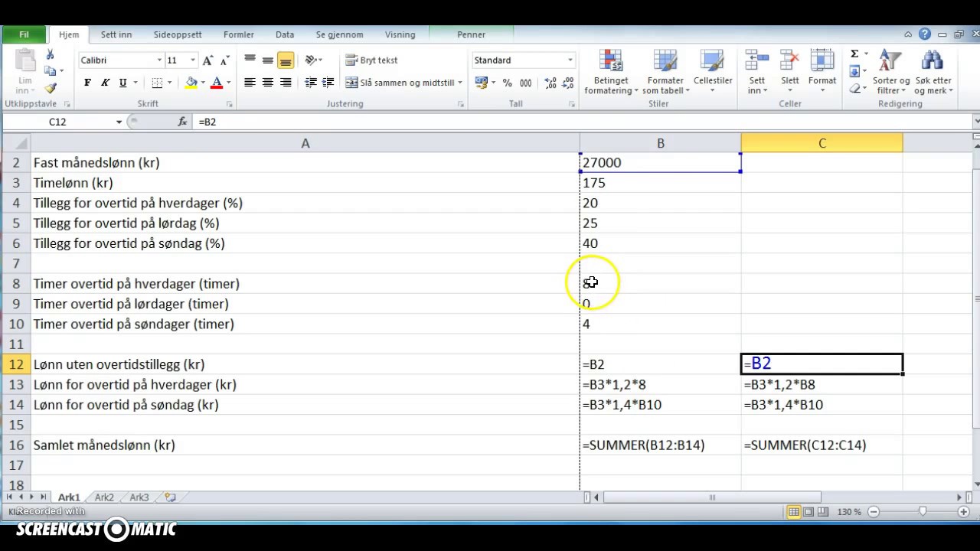Click the increase indent icon
This screenshot has width=980, height=551.
pos(328,83)
